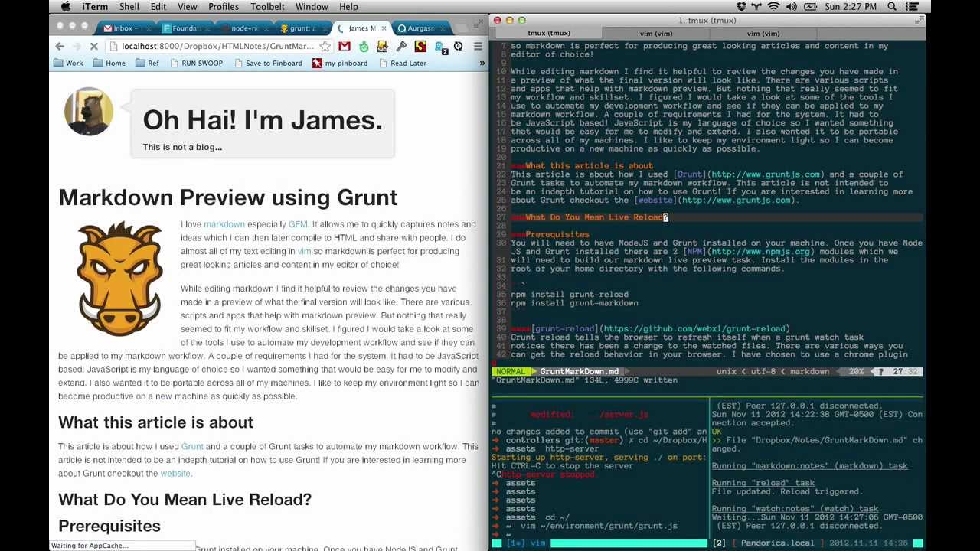
Task: Click the Read Later bookmark
Action: pos(403,64)
